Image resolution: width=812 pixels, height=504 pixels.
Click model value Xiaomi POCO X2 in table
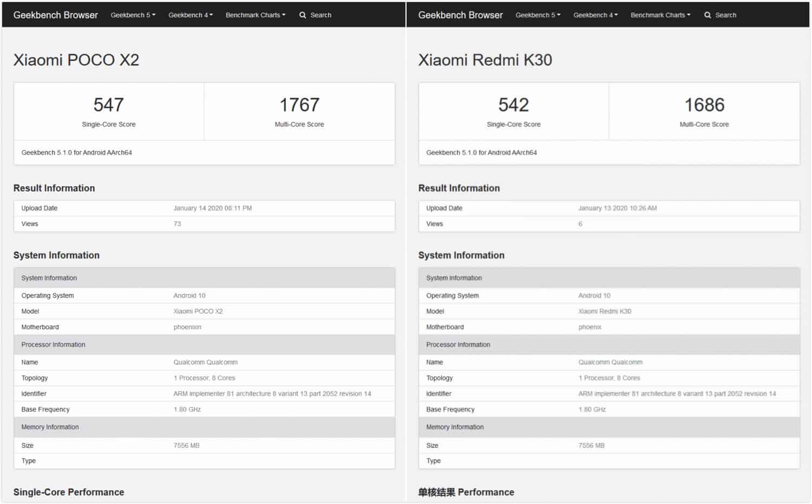[x=198, y=311]
